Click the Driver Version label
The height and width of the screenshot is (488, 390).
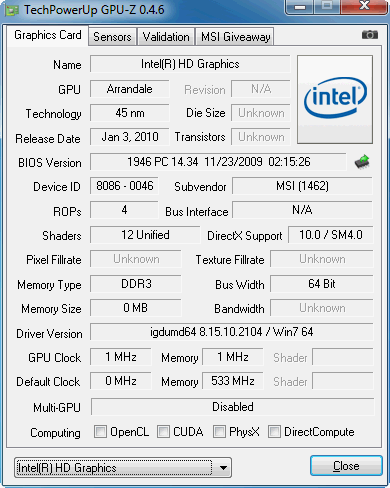coord(49,334)
